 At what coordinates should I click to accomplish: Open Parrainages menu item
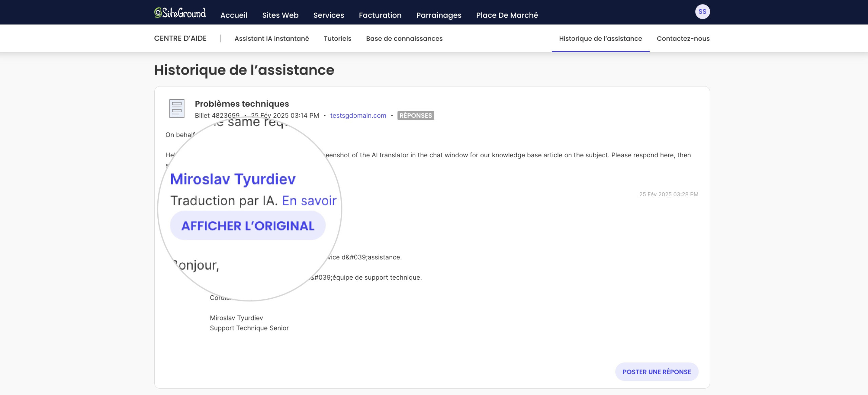click(x=439, y=15)
